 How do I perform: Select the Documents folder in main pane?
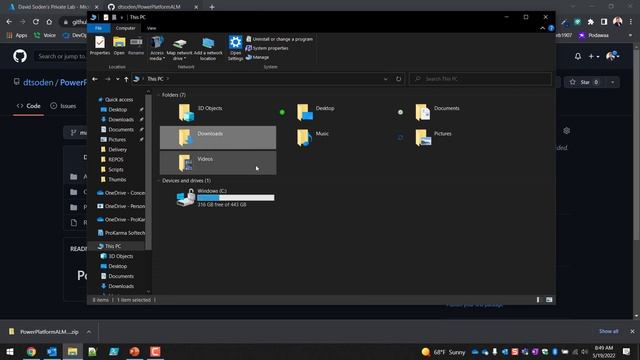click(454, 112)
